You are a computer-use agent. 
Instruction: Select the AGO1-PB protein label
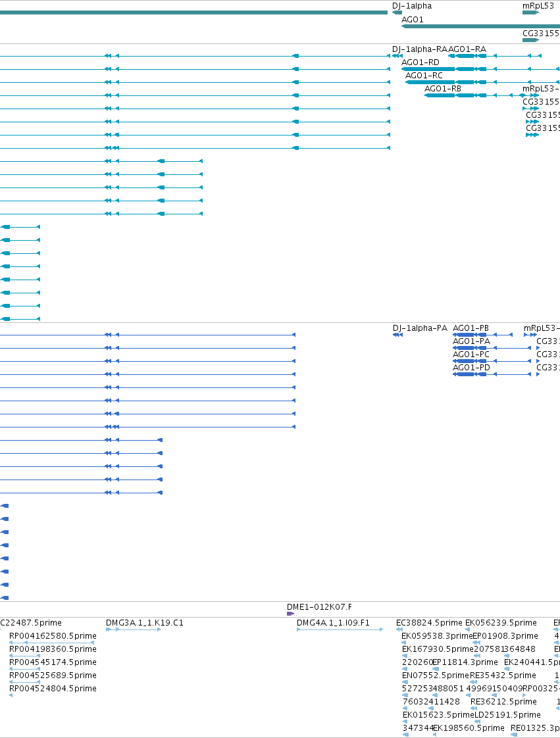pyautogui.click(x=471, y=328)
